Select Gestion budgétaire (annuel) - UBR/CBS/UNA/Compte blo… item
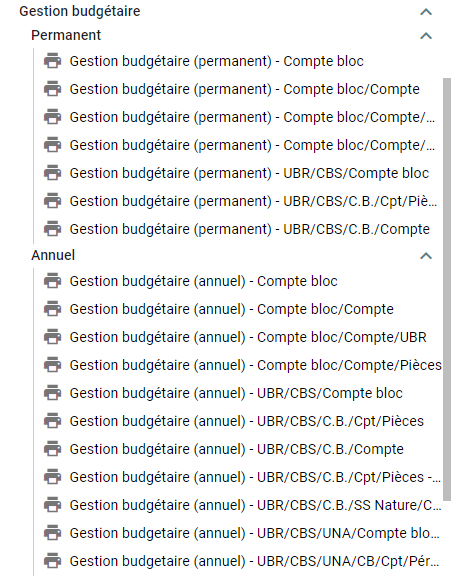The height and width of the screenshot is (580, 452). coord(254,533)
